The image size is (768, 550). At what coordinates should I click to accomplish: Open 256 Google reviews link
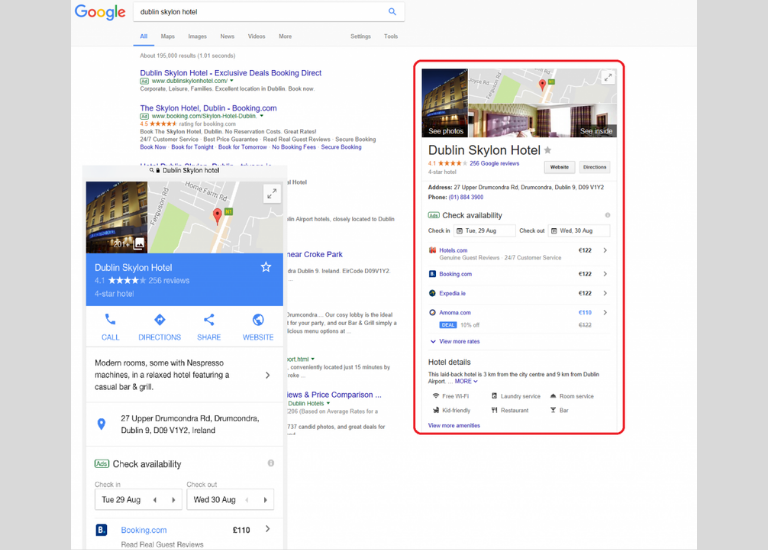pyautogui.click(x=494, y=164)
